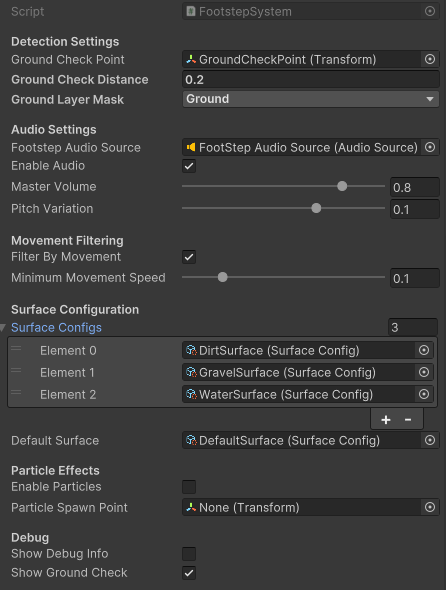The height and width of the screenshot is (590, 446).
Task: Uncheck Filter By Movement
Action: click(x=189, y=257)
